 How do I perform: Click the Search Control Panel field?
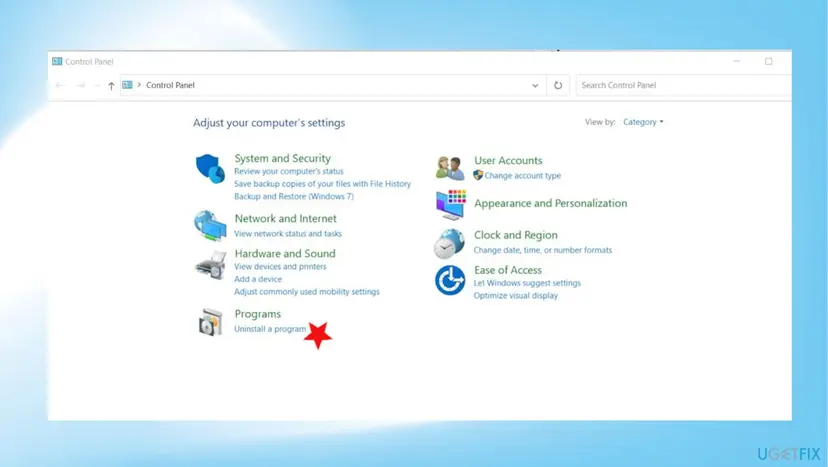683,85
